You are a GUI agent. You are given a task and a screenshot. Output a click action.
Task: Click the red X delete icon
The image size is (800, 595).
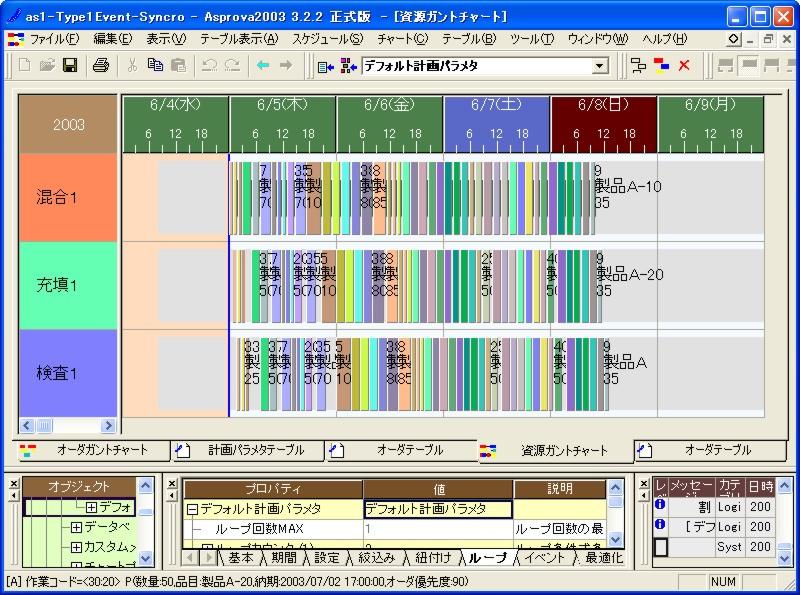pos(684,66)
